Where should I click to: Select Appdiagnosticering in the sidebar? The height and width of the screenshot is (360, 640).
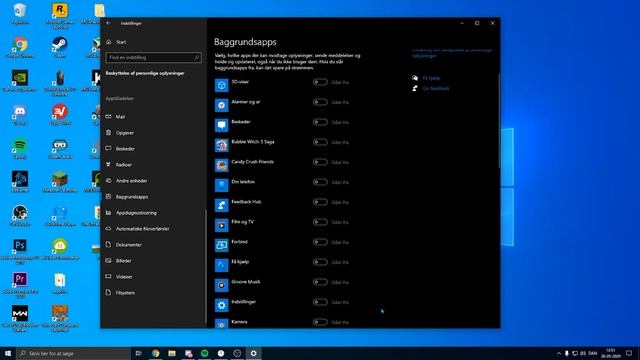pos(153,213)
